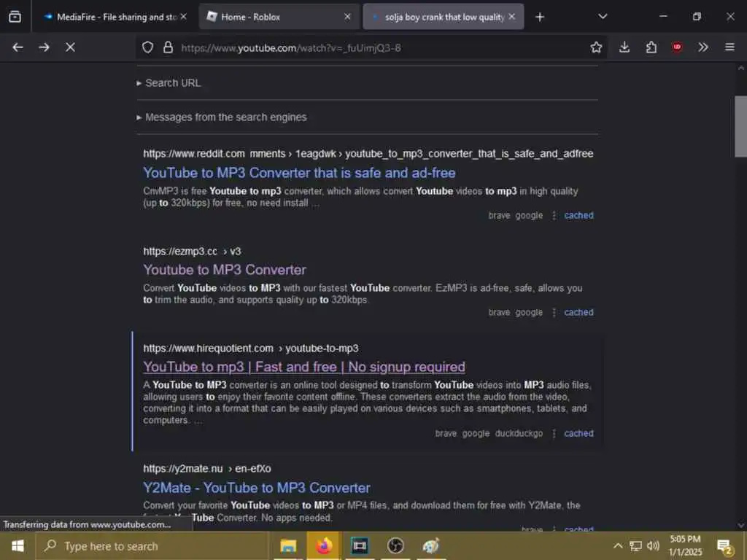
Task: Open ezmp3 Youtube to MP3 Converter result
Action: [x=225, y=270]
